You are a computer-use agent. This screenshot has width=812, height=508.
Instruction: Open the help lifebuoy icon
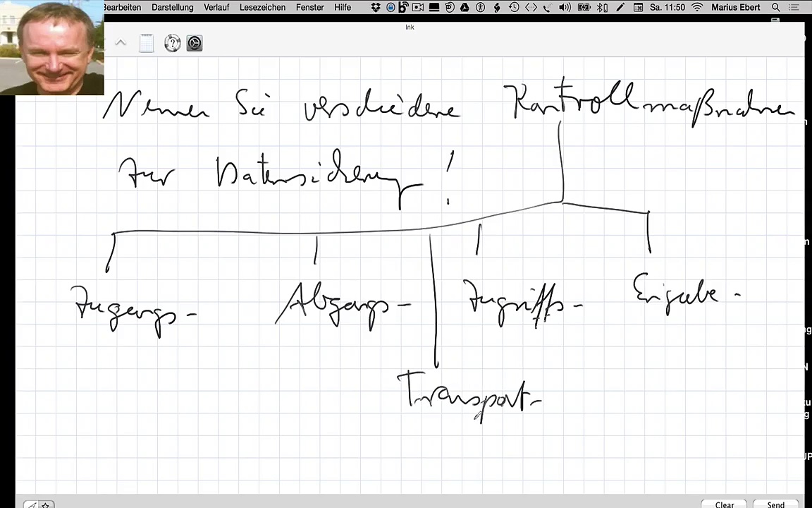tap(173, 44)
